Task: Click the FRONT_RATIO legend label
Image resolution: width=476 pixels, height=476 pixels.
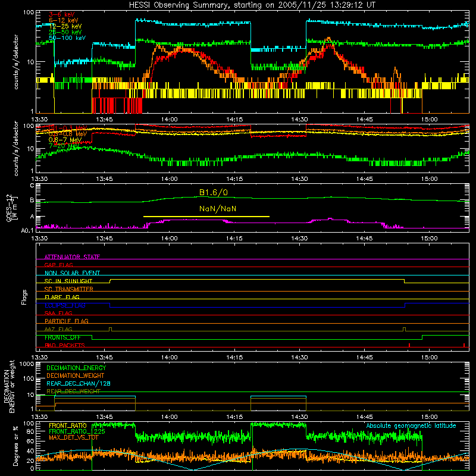Action: tap(68, 425)
